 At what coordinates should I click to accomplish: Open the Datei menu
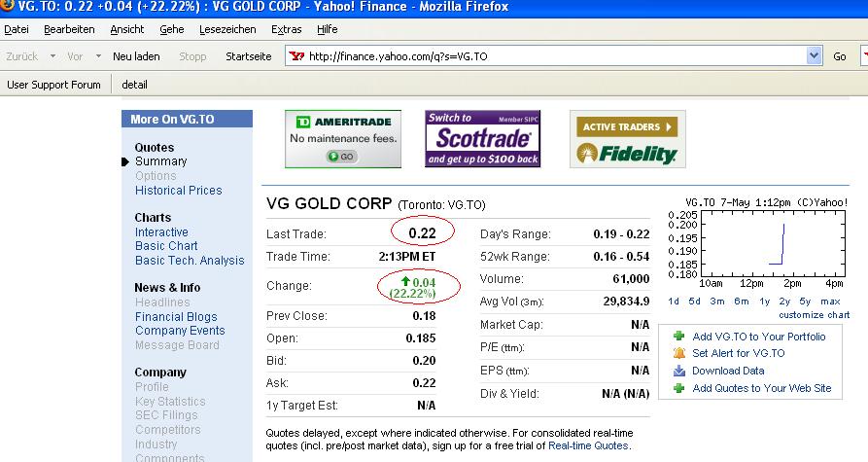coord(17,29)
